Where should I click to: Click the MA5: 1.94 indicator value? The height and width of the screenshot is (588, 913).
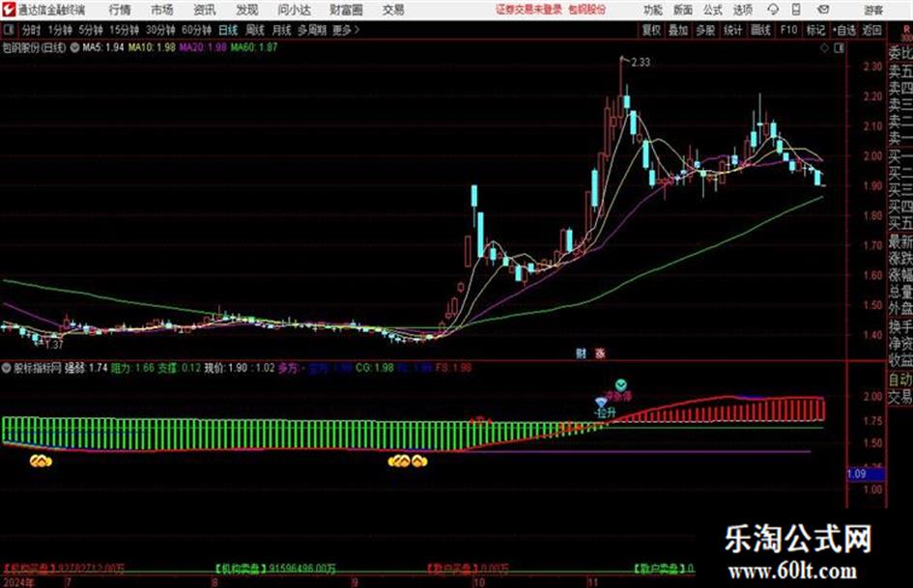tap(103, 47)
